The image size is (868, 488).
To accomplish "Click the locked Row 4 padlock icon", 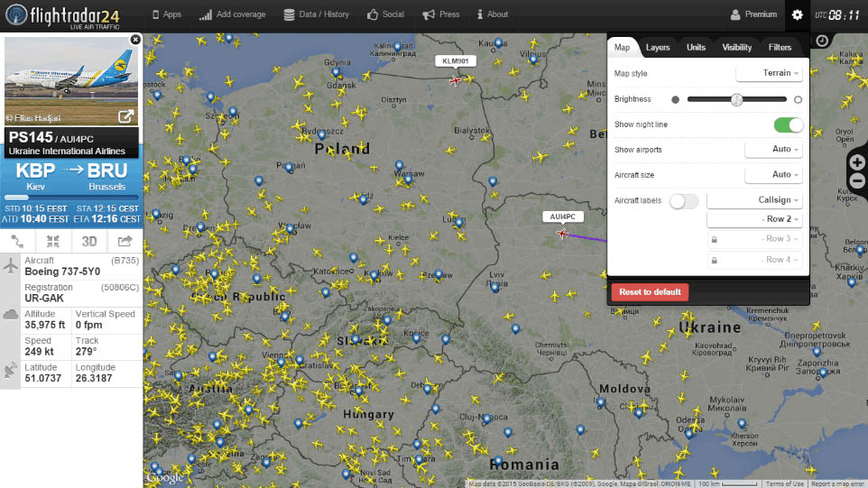I will point(714,260).
